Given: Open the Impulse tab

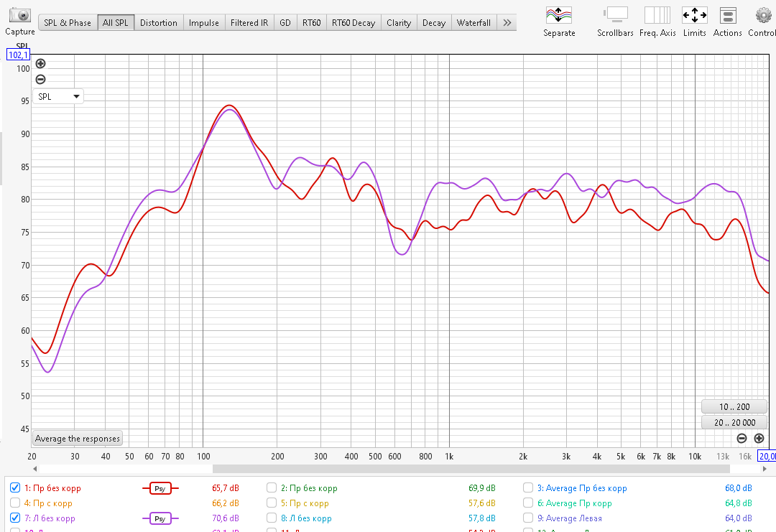Looking at the screenshot, I should coord(204,23).
